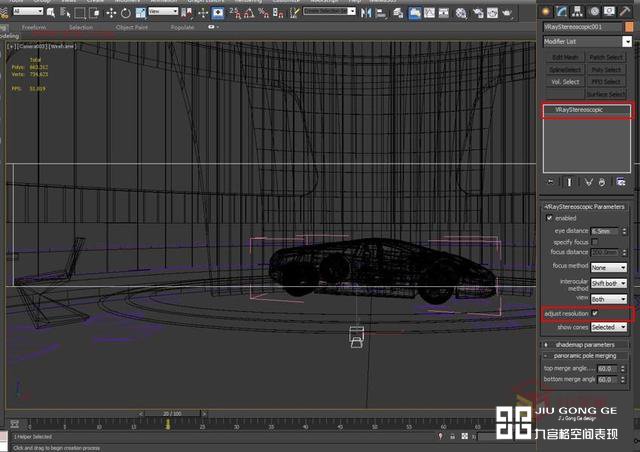
Task: Click the object color swatch
Action: point(627,27)
